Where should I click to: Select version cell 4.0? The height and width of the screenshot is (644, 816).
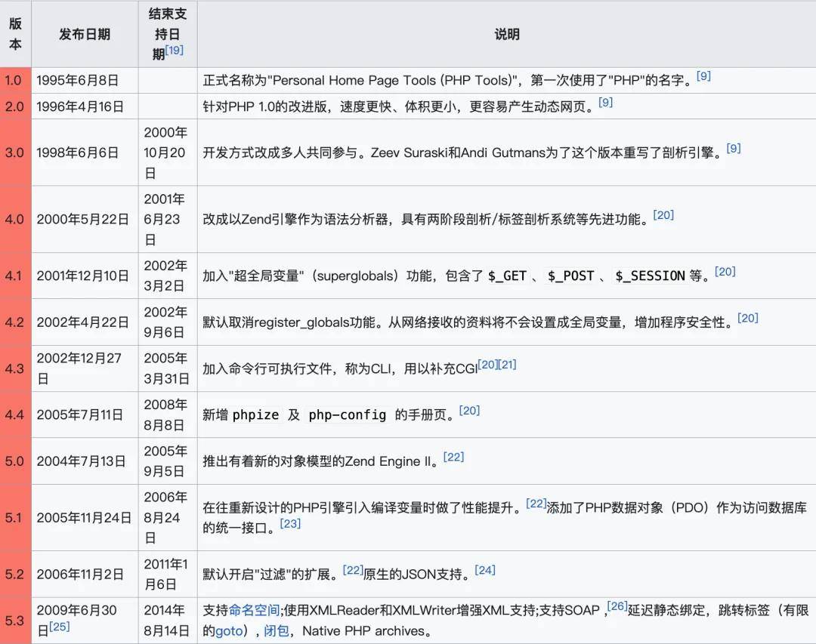click(14, 219)
